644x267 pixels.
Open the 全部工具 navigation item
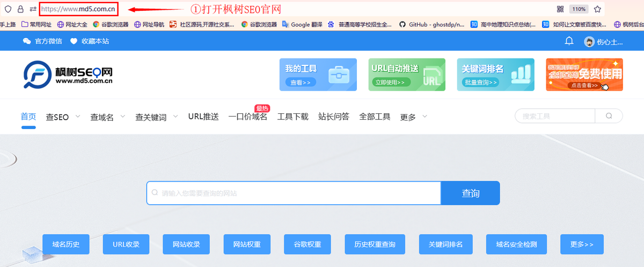(375, 117)
